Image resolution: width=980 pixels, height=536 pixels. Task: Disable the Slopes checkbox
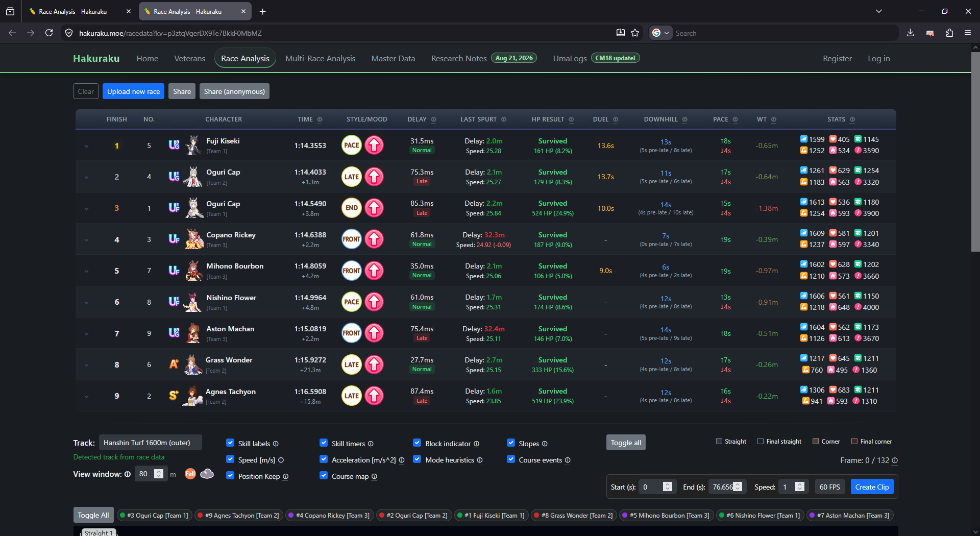coord(511,443)
